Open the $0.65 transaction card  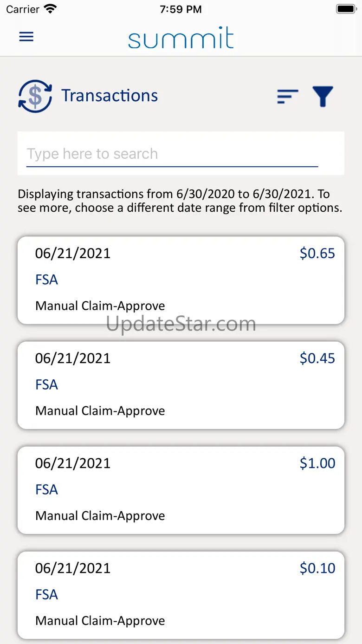click(181, 280)
